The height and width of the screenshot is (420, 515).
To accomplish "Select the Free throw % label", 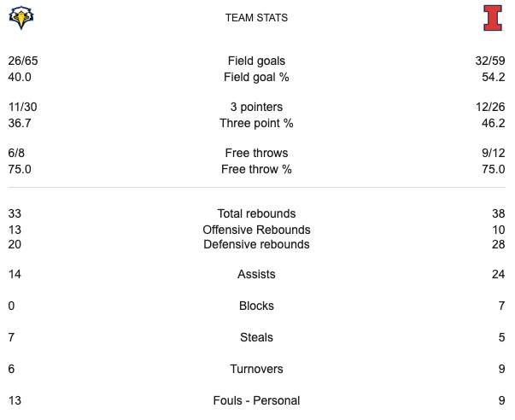I will tap(256, 169).
